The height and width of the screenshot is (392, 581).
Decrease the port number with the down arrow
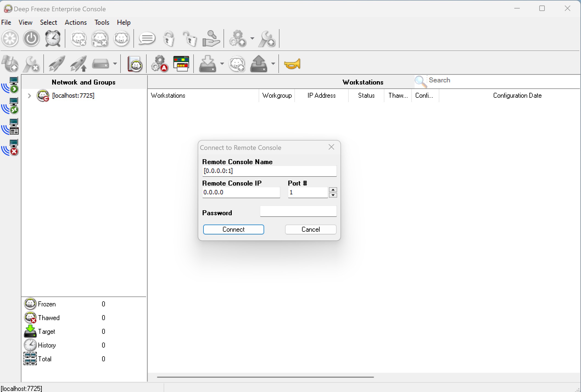(x=333, y=195)
